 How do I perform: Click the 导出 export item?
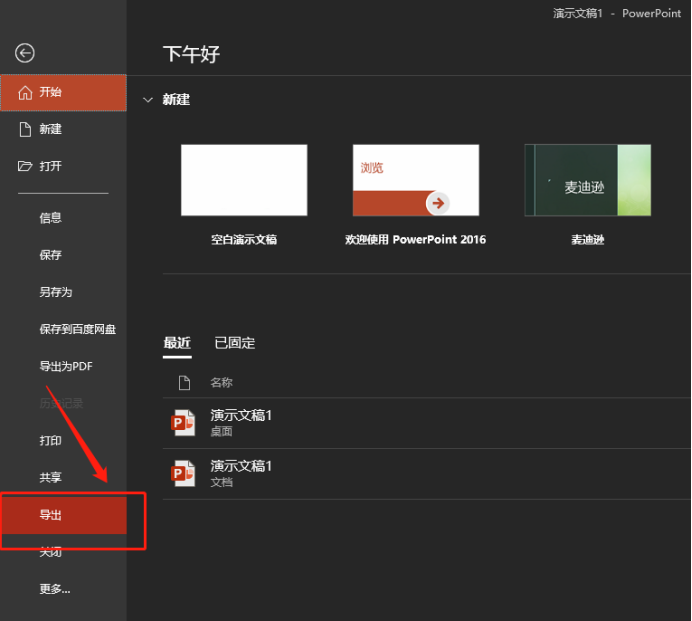[64, 515]
